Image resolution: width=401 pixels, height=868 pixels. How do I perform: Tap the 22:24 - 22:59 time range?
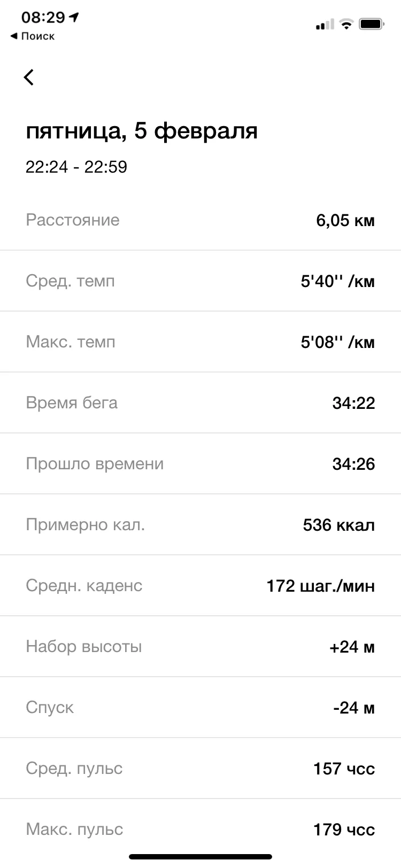76,167
